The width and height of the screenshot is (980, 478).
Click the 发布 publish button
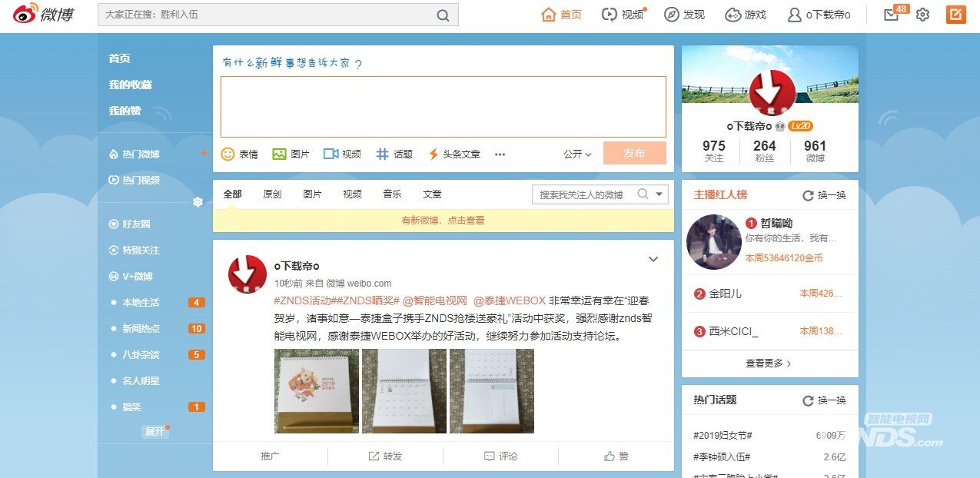(x=634, y=153)
